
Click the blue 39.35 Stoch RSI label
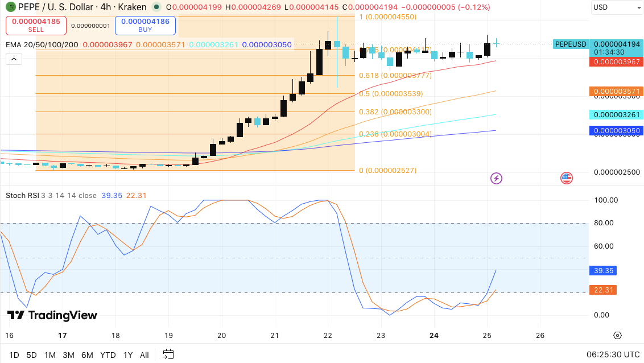point(604,271)
